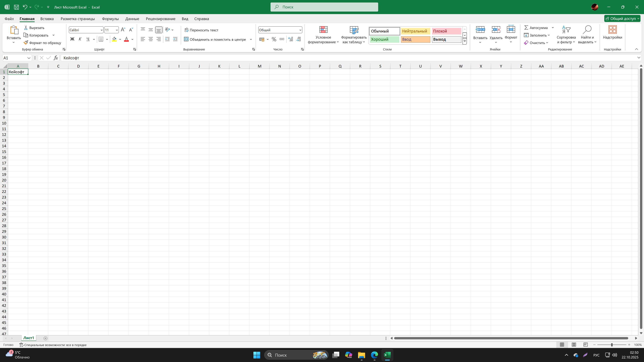Toggle Wrap Text (Переносить текст)

click(x=201, y=30)
